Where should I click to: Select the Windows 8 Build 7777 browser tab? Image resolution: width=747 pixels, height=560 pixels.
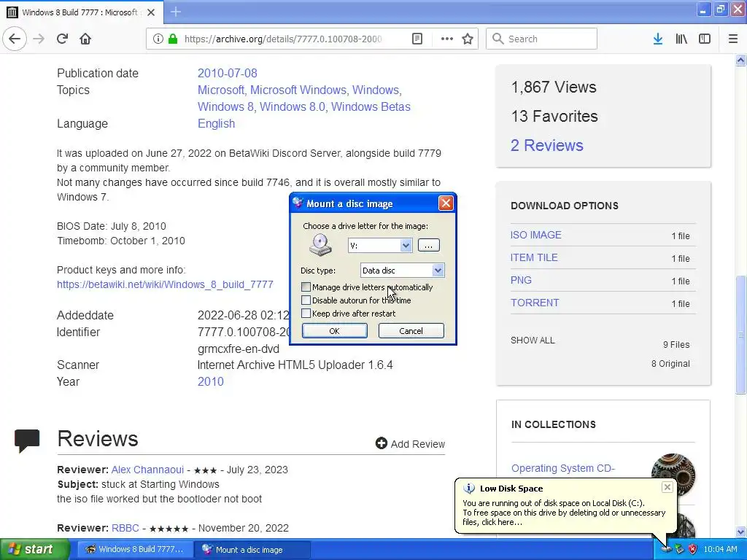tap(82, 12)
